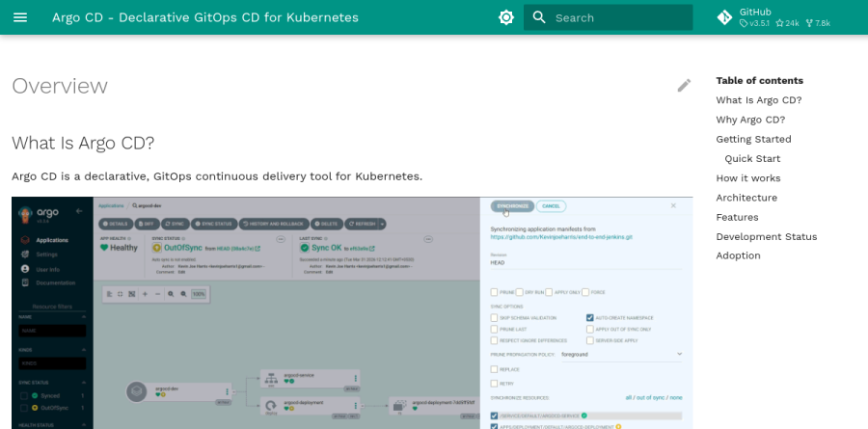The width and height of the screenshot is (868, 429).
Task: Open Documentation in Argo sidebar
Action: (x=55, y=282)
